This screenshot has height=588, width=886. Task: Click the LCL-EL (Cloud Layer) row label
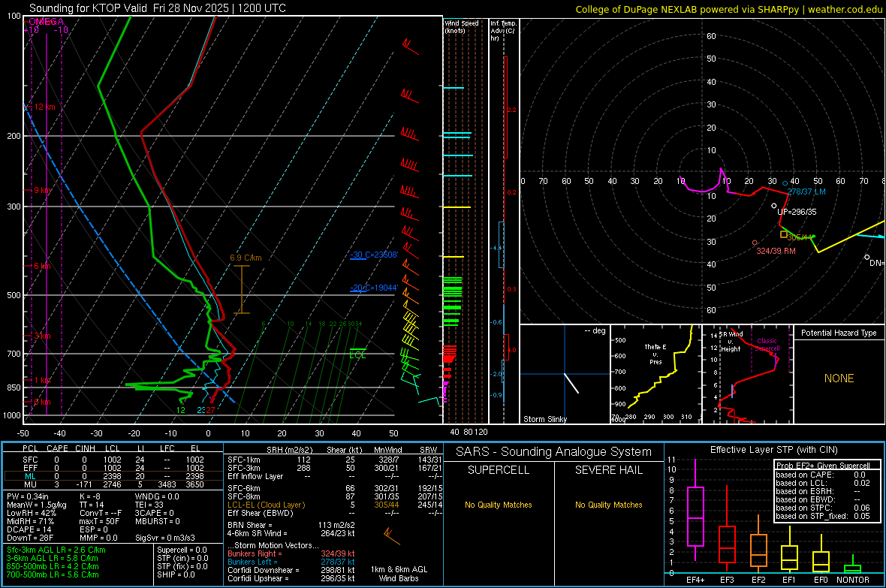coord(266,505)
